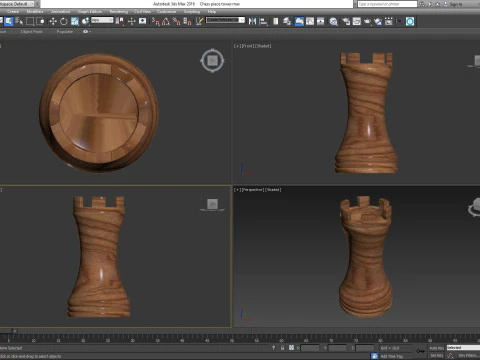Open the Schematic View icon
The image size is (480, 360).
tap(321, 21)
